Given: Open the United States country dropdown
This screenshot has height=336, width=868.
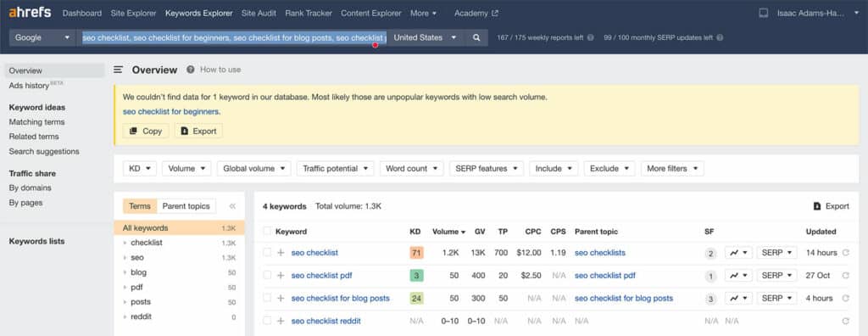Looking at the screenshot, I should pyautogui.click(x=426, y=37).
